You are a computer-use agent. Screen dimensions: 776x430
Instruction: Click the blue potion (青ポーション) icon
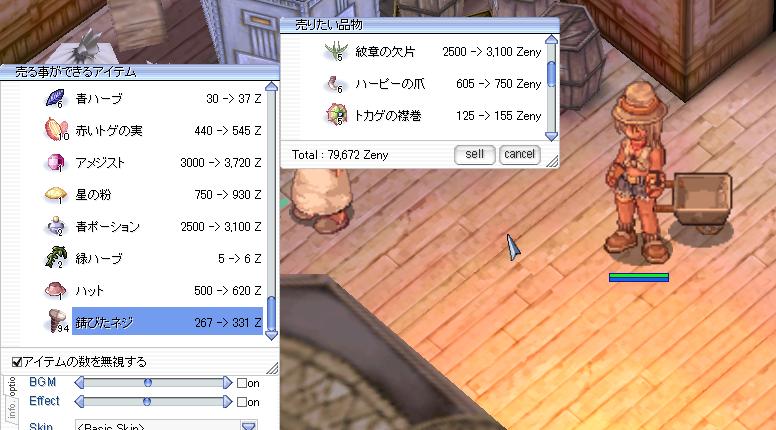pyautogui.click(x=55, y=226)
